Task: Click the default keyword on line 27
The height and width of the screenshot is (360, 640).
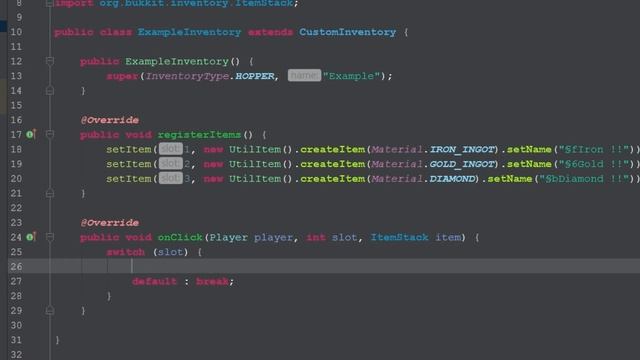Action: [x=155, y=281]
